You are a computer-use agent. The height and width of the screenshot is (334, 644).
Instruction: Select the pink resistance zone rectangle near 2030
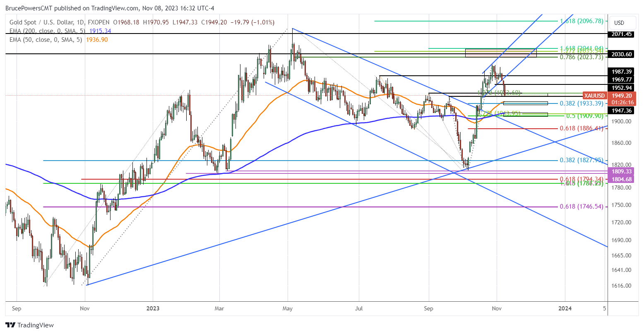click(x=501, y=53)
